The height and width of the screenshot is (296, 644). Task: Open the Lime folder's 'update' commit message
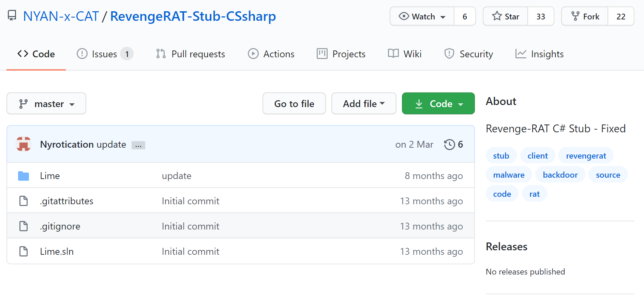177,176
